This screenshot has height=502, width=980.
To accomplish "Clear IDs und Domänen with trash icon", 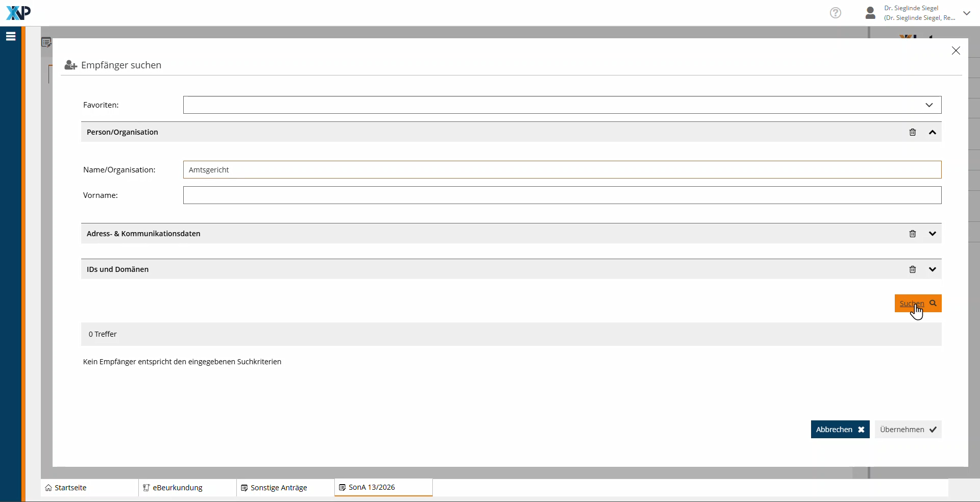I will point(913,269).
